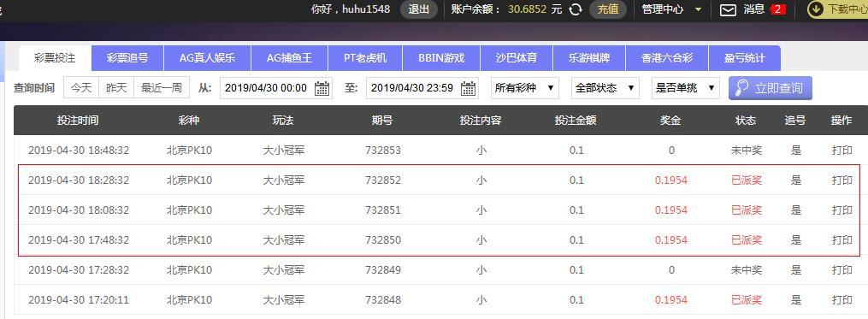Click the 投注金额 column header
Viewport: 868px width, 319px height.
click(x=576, y=121)
